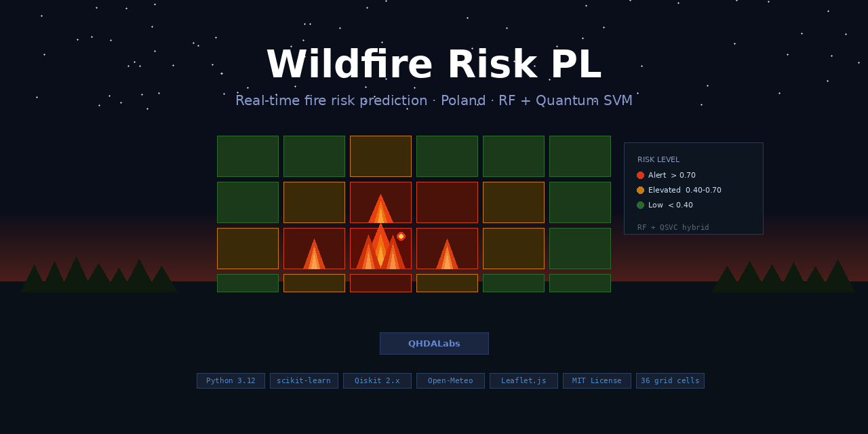
Task: Open the QHDALabs button
Action: 434,343
